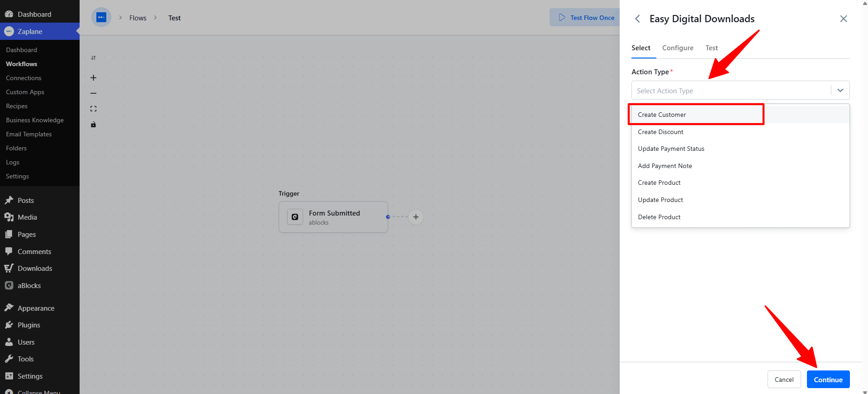Click the play icon on Test Flow Once
Screen dimensions: 868x394
point(562,17)
